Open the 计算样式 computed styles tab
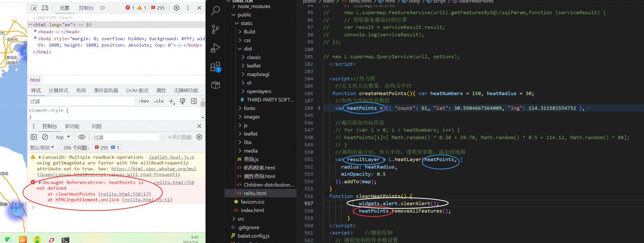The width and height of the screenshot is (644, 243). (x=58, y=90)
